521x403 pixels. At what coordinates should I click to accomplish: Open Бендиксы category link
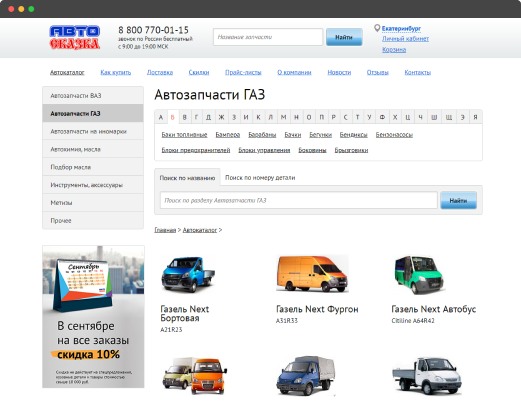pos(353,135)
